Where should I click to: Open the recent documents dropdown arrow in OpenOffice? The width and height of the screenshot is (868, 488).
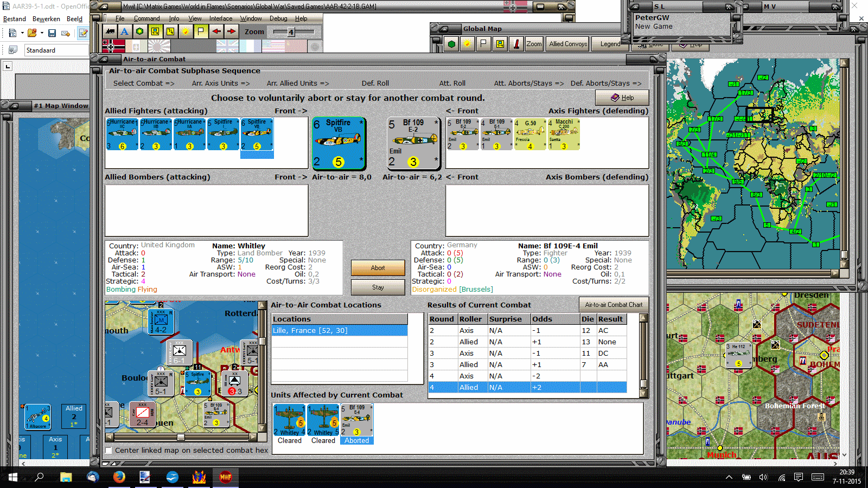tap(42, 33)
